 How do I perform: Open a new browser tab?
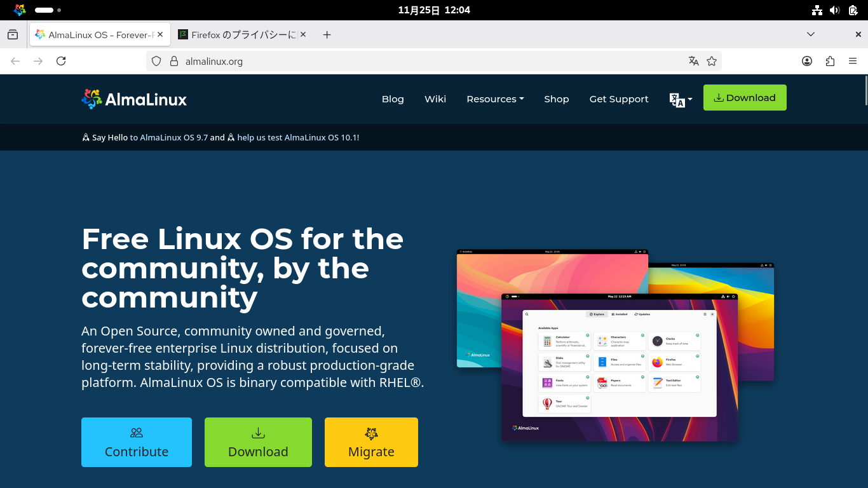click(327, 34)
